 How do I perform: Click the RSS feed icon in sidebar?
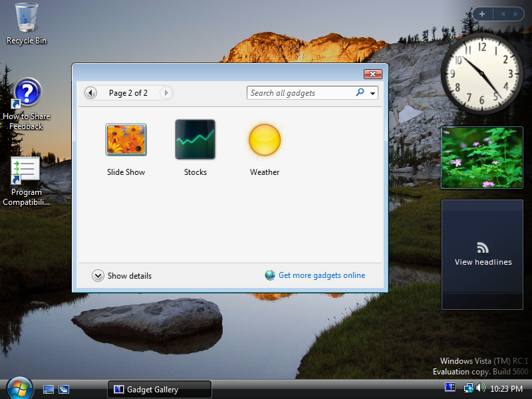[483, 247]
